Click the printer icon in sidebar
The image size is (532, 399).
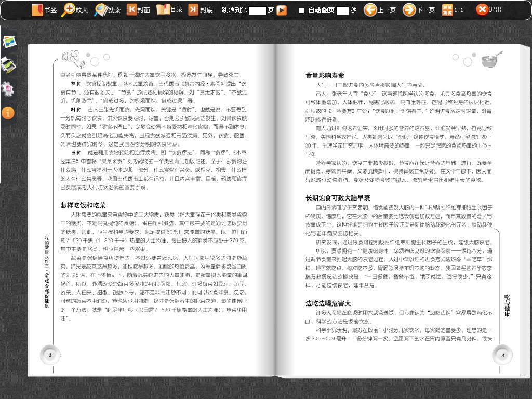(8, 65)
